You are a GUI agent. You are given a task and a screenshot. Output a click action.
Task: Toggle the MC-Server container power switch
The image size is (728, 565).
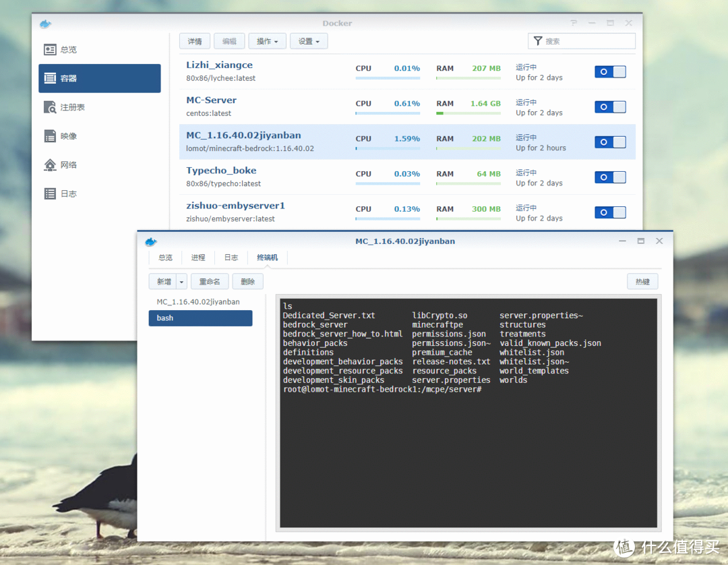pos(610,107)
